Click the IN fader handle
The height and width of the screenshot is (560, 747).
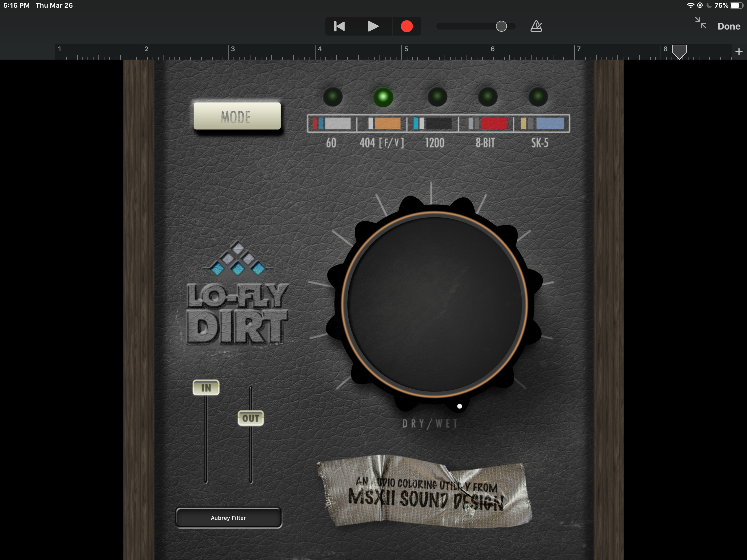206,387
